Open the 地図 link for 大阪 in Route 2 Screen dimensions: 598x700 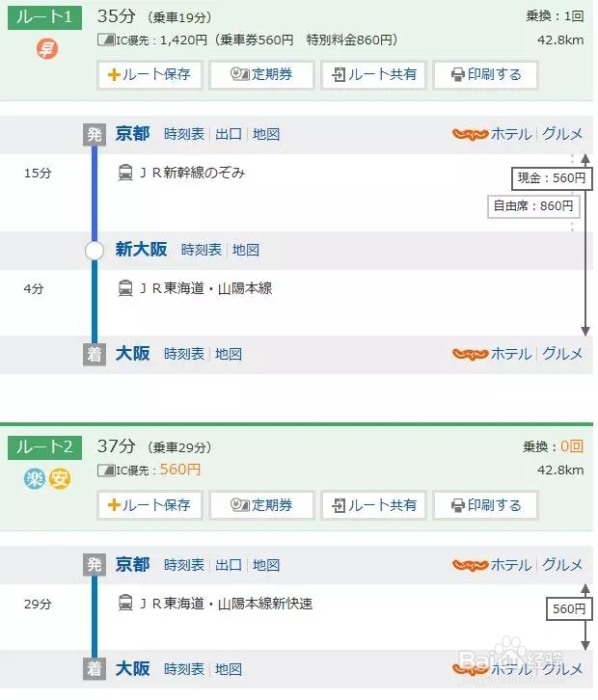[229, 668]
